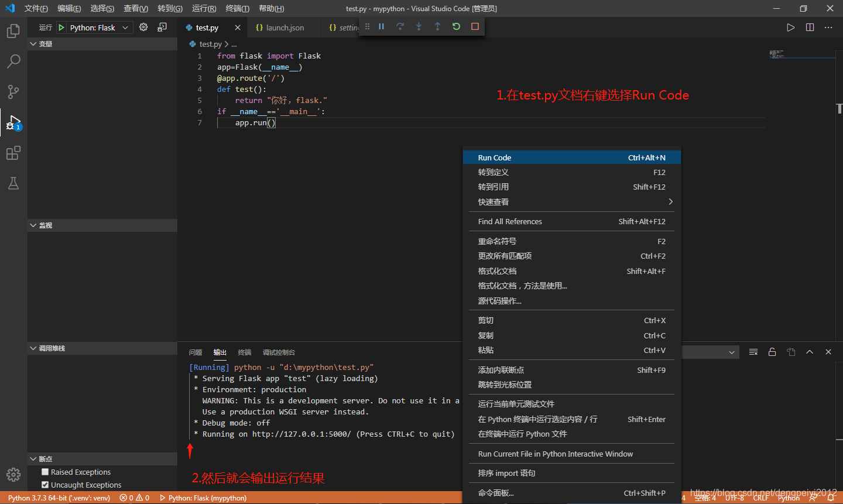This screenshot has width=843, height=504.
Task: Click Step Out in debug toolbar
Action: [437, 26]
